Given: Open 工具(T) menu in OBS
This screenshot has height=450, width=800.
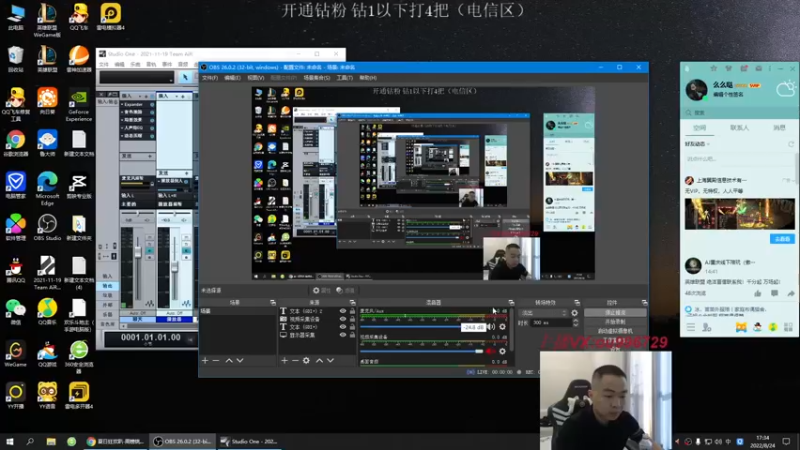Looking at the screenshot, I should (344, 78).
